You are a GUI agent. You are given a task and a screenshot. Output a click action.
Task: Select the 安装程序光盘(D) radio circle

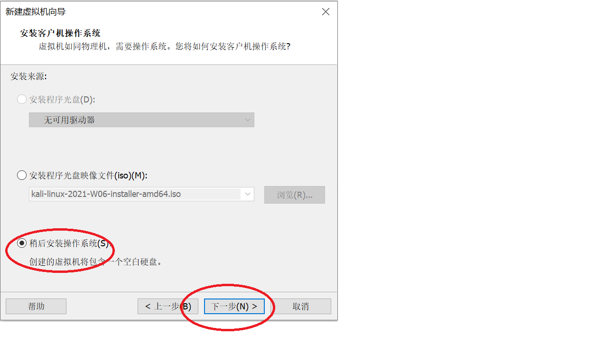[22, 100]
